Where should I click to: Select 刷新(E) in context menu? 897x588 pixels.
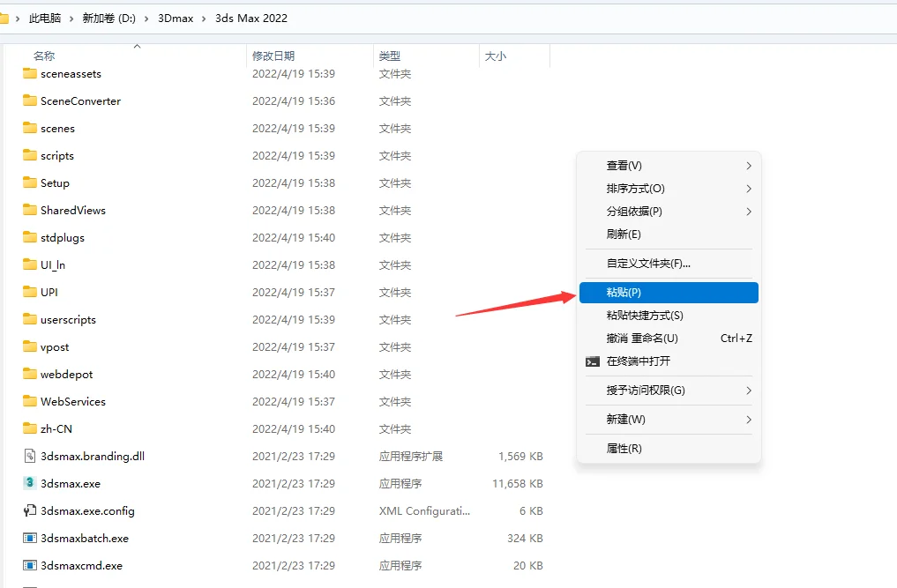(669, 234)
